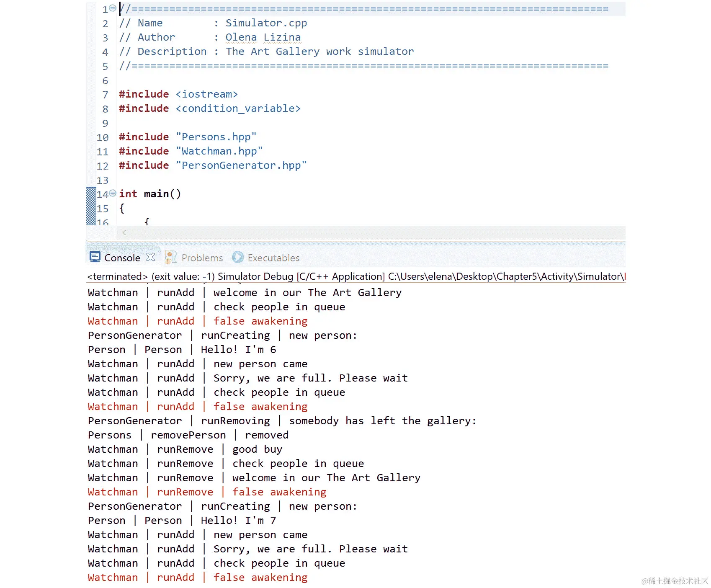Click line number 6 in the gutter
The width and height of the screenshot is (711, 588).
coord(105,80)
